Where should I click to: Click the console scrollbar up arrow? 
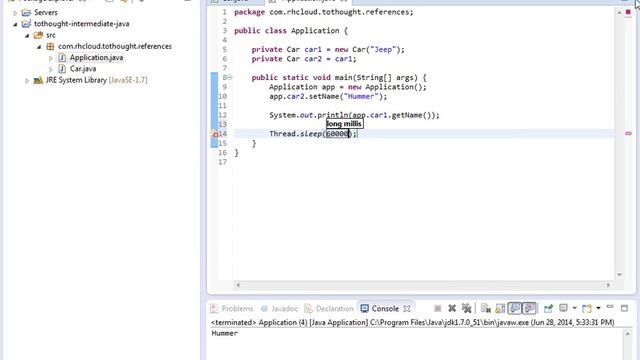pyautogui.click(x=627, y=334)
